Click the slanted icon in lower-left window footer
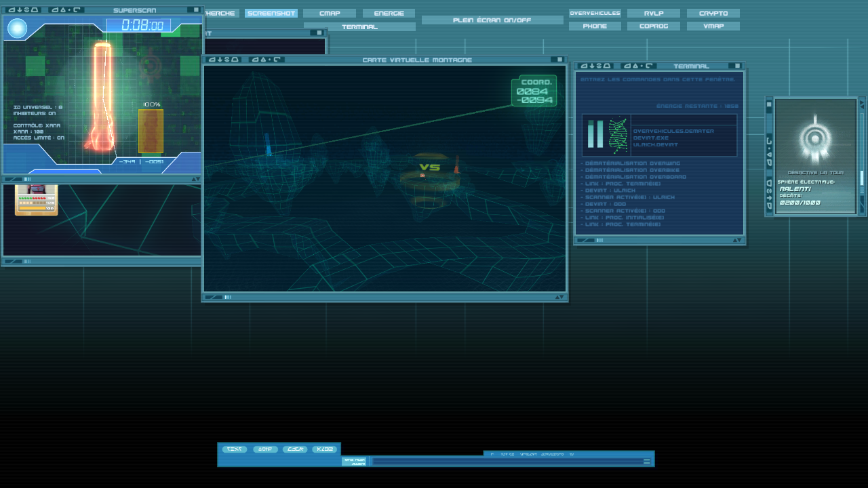The height and width of the screenshot is (488, 868). (14, 261)
